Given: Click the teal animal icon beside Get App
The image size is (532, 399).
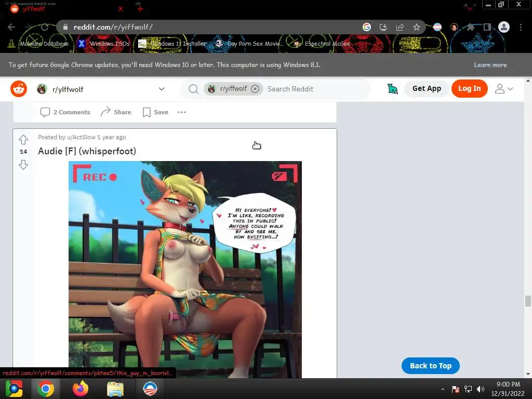Looking at the screenshot, I should (393, 89).
